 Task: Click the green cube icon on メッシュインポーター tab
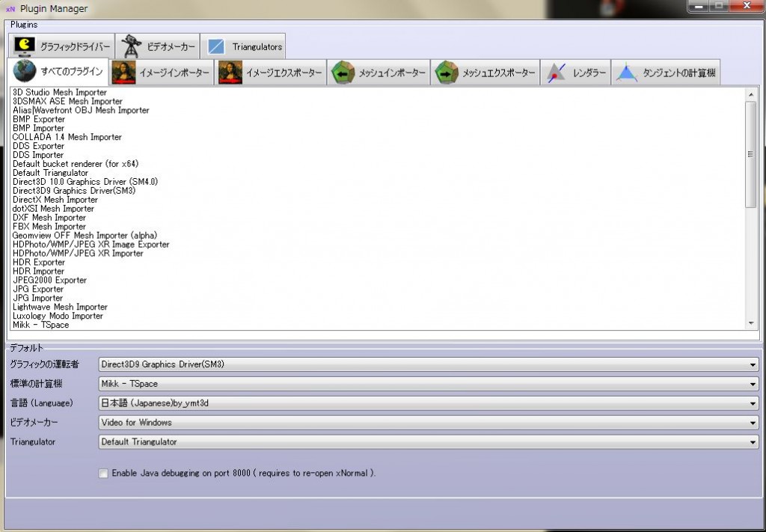tap(343, 72)
